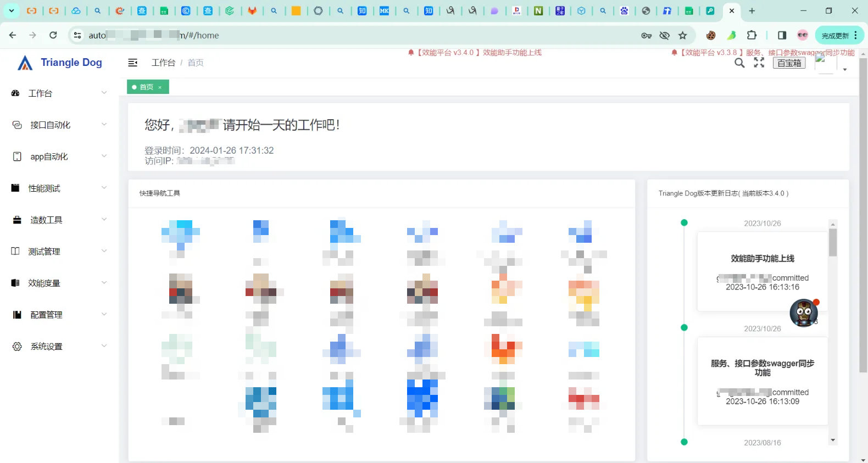
Task: Open 效能助手功能上线 changelog card
Action: point(763,272)
